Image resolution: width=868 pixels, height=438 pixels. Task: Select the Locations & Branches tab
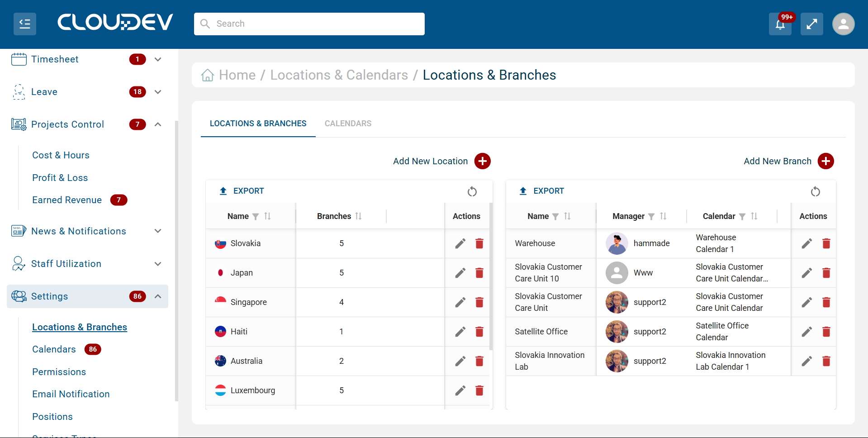[x=258, y=124]
